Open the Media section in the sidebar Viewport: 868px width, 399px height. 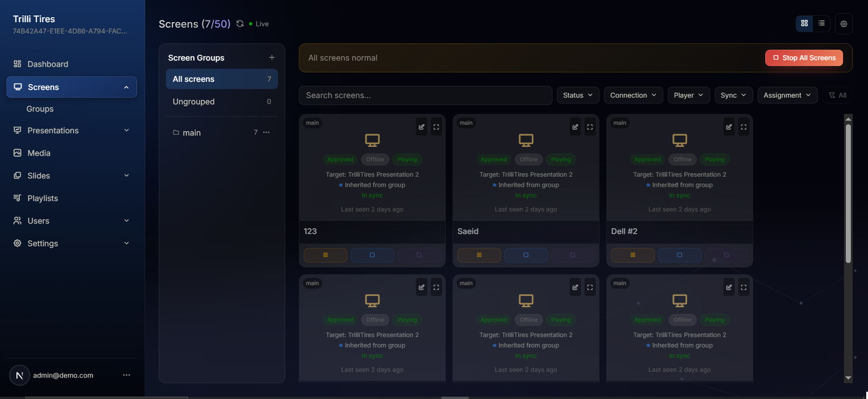[72, 153]
